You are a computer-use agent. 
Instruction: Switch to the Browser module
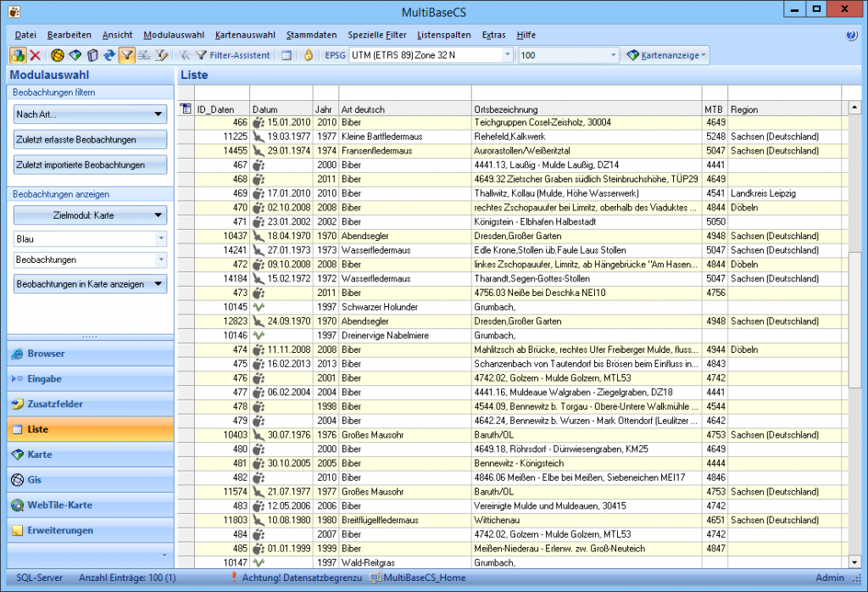[90, 354]
